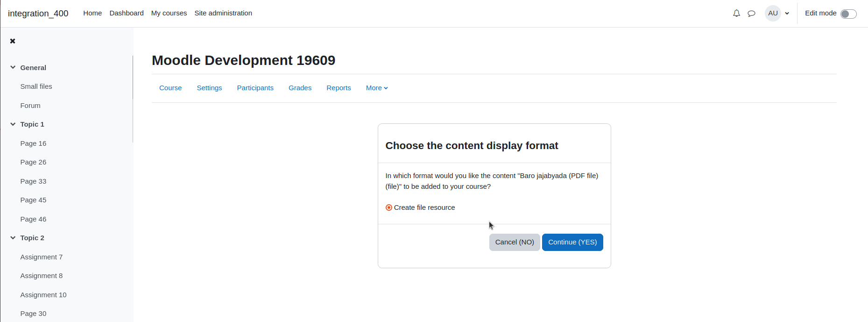Open Page 33 in course index

[x=33, y=181]
